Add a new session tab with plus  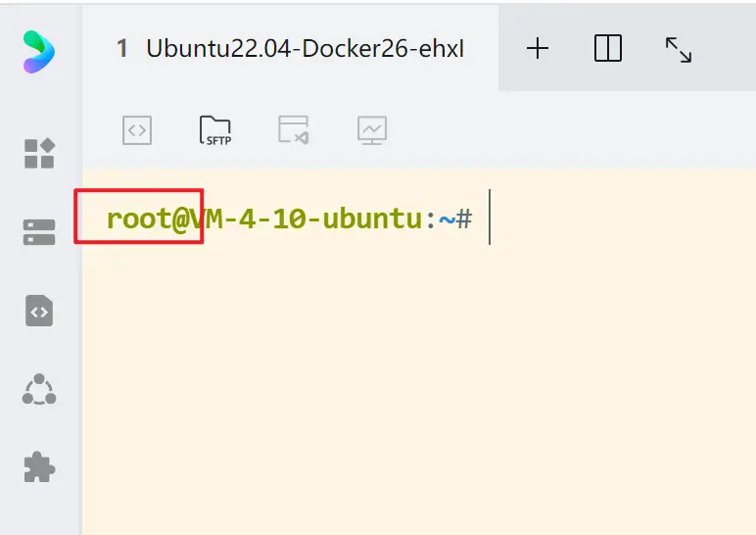(537, 49)
